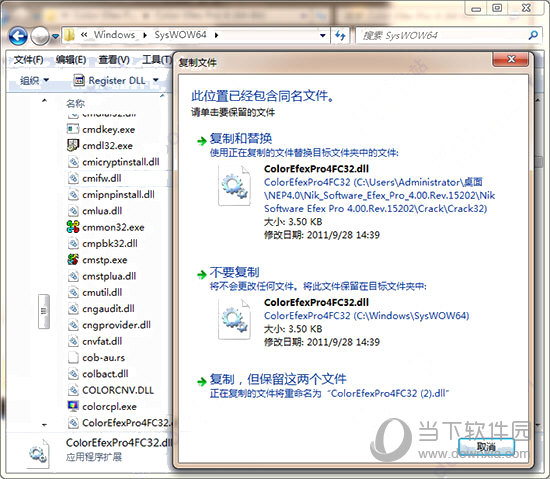Select cmpbk32.dll in file list
550x479 pixels.
click(102, 243)
